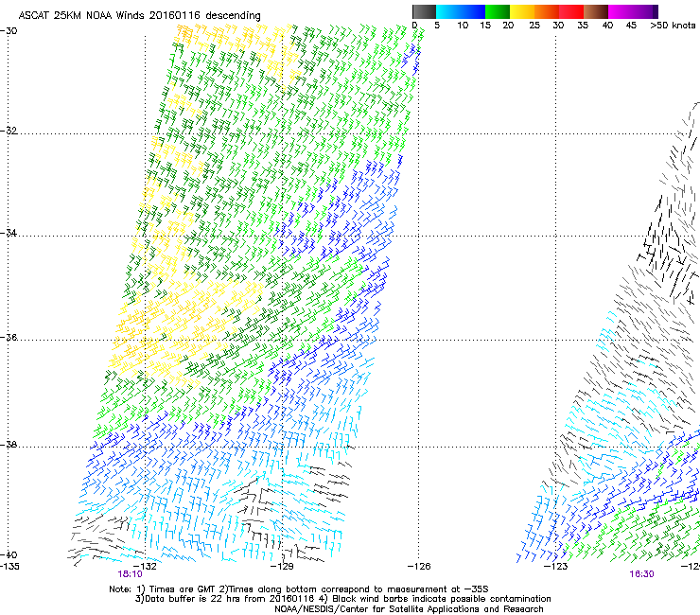This screenshot has height=615, width=700.
Task: Click the cyan 5-10 knots legend segment
Action: pos(448,11)
